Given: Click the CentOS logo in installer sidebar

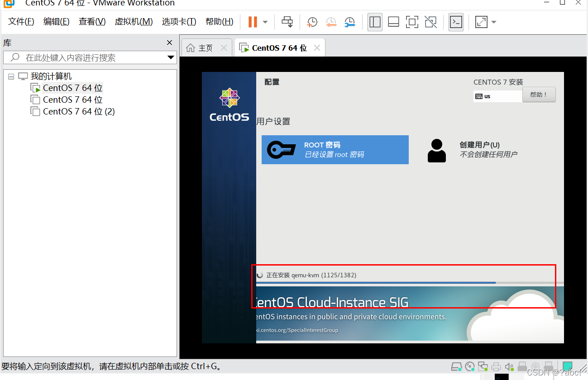Looking at the screenshot, I should (x=229, y=105).
